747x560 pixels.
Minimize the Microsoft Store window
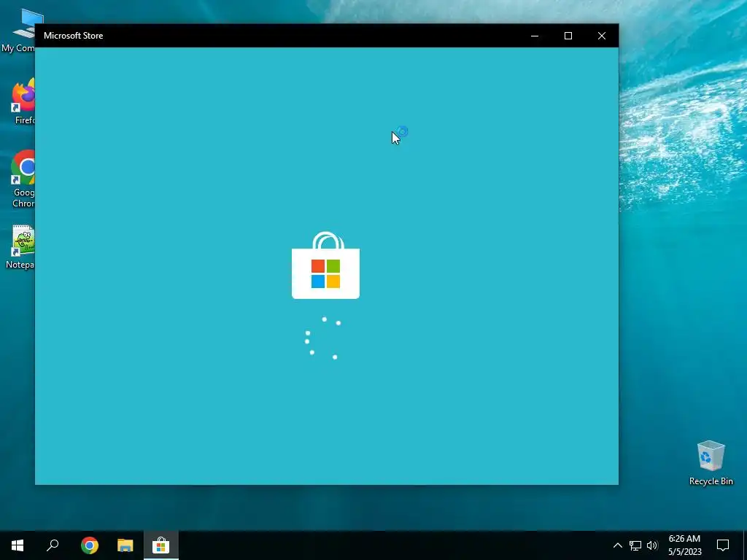coord(535,36)
